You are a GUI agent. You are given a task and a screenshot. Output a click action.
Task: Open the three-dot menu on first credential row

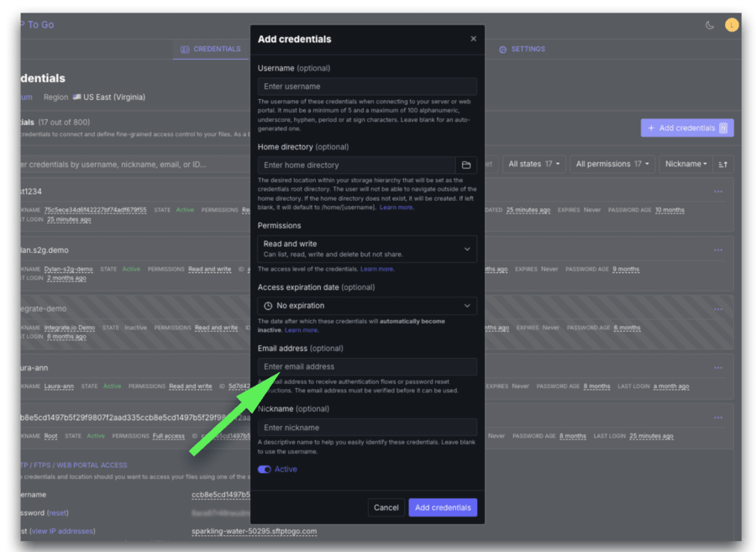[x=718, y=192]
